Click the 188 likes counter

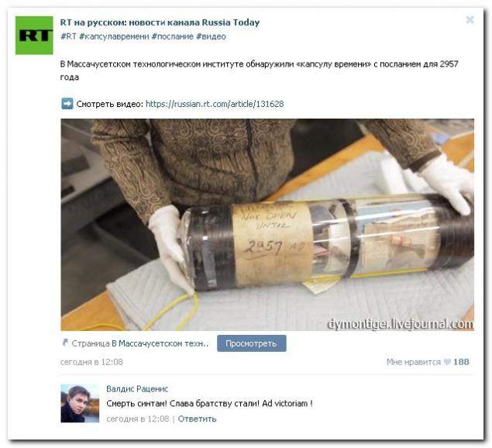coord(461,362)
